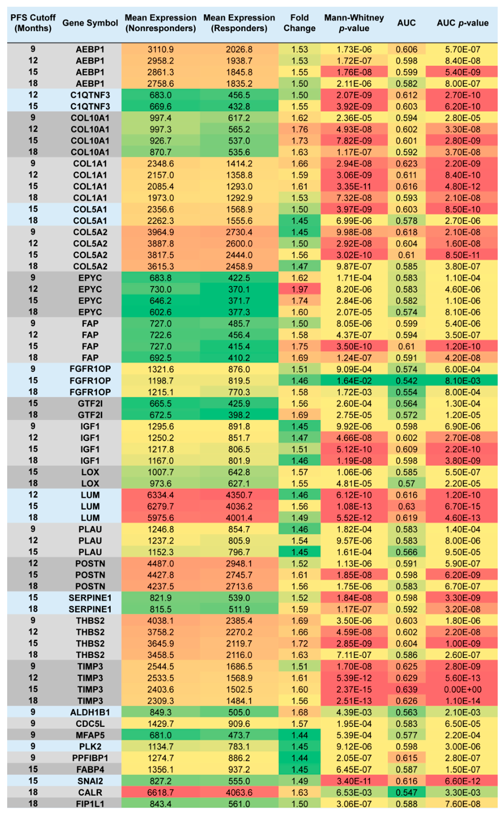The width and height of the screenshot is (504, 815).
Task: Select the red 1.97 EPYC fold change cell
Action: [299, 289]
